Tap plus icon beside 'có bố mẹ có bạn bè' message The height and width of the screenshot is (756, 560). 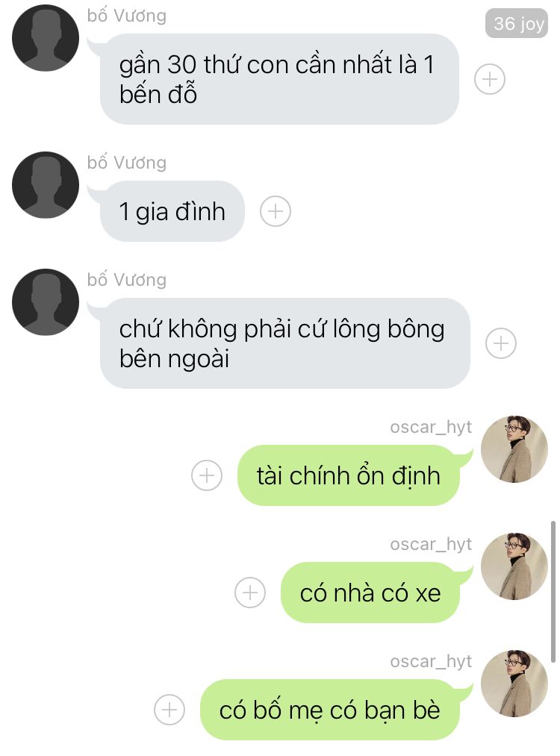169,710
